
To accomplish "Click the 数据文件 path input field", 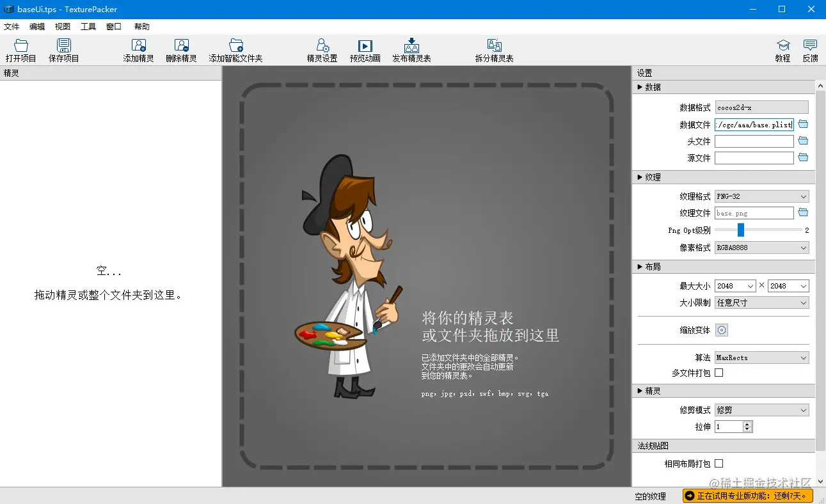I will [x=754, y=125].
